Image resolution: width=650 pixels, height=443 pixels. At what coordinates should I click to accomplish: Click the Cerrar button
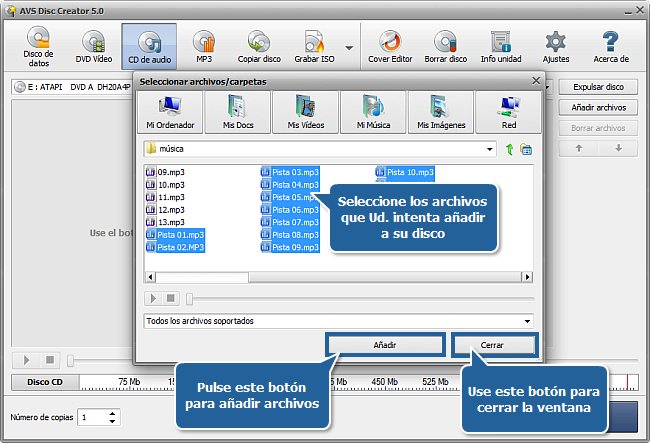tap(492, 344)
